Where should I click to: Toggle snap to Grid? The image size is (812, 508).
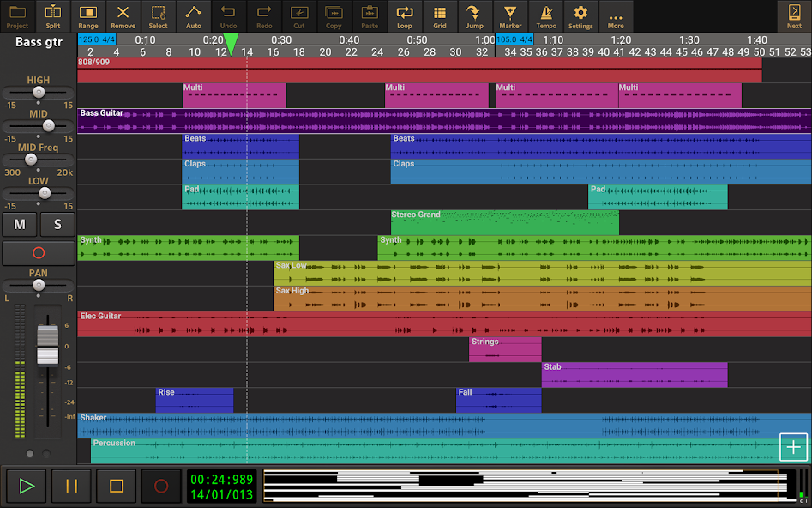pyautogui.click(x=439, y=15)
